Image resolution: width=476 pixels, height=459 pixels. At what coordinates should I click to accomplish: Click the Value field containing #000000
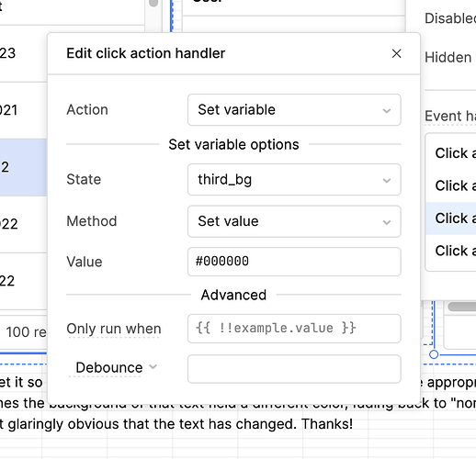pyautogui.click(x=294, y=262)
